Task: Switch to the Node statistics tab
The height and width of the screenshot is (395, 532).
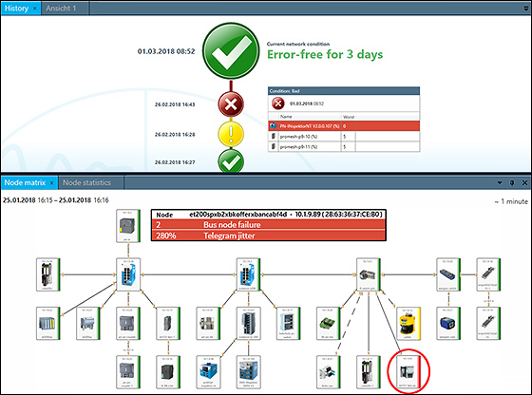Action: (86, 182)
